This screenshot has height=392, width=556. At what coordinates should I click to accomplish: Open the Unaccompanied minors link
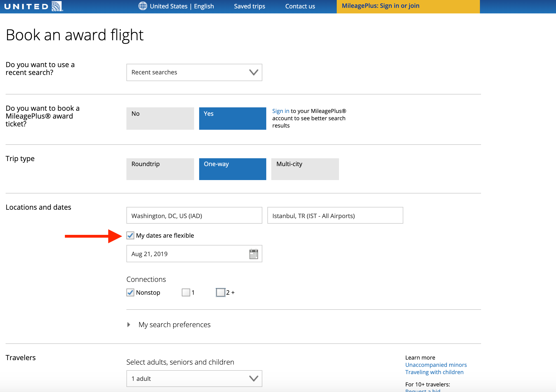[x=436, y=365]
